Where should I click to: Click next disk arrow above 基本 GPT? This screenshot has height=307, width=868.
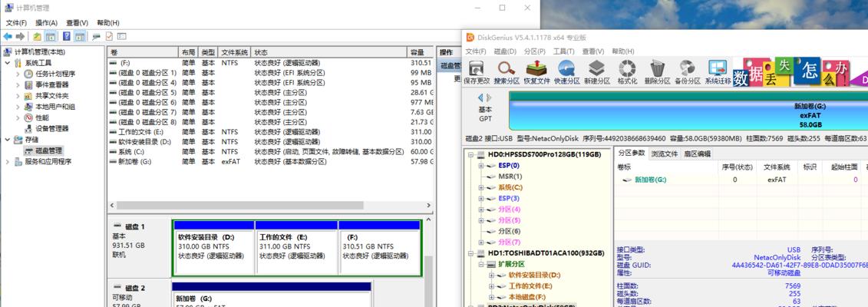click(489, 98)
